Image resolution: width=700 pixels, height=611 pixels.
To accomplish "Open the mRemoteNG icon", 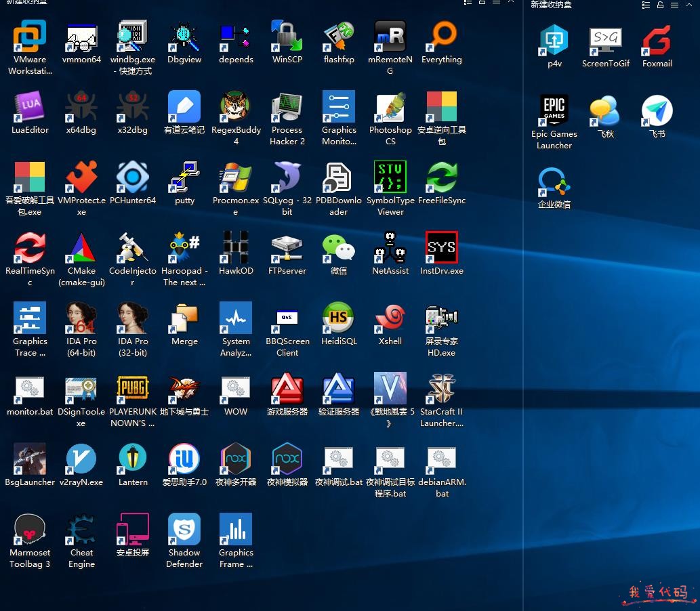I will (390, 36).
